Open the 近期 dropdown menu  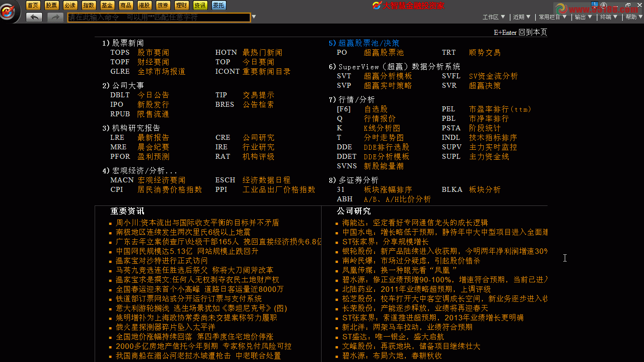522,17
